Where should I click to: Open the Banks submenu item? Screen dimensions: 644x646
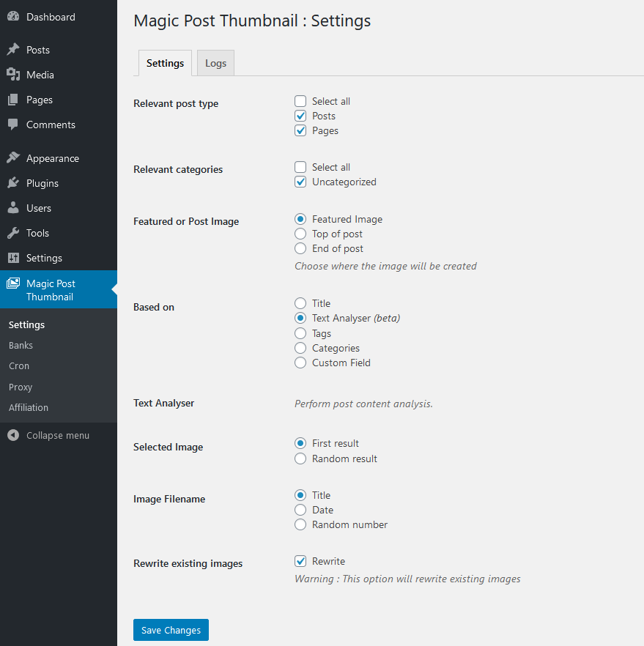[21, 345]
